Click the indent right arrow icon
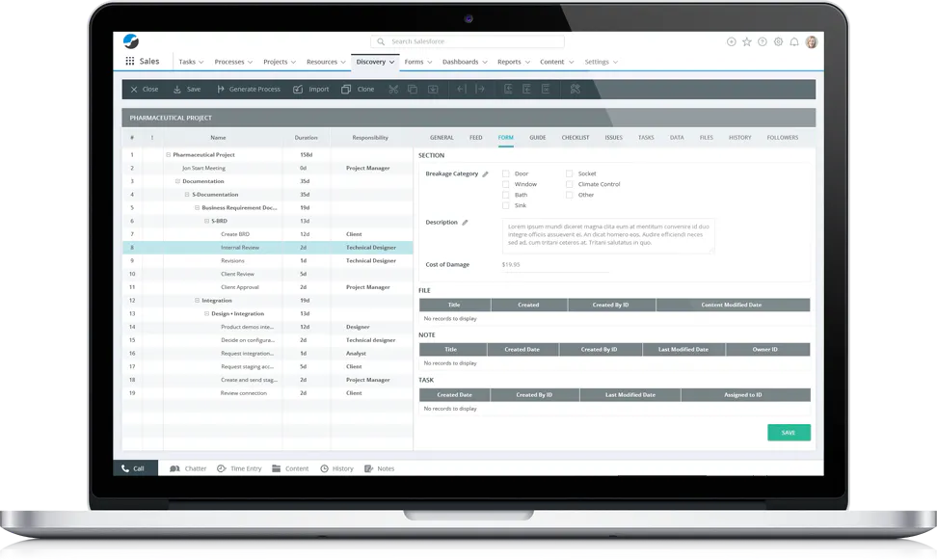937x560 pixels. pos(480,89)
